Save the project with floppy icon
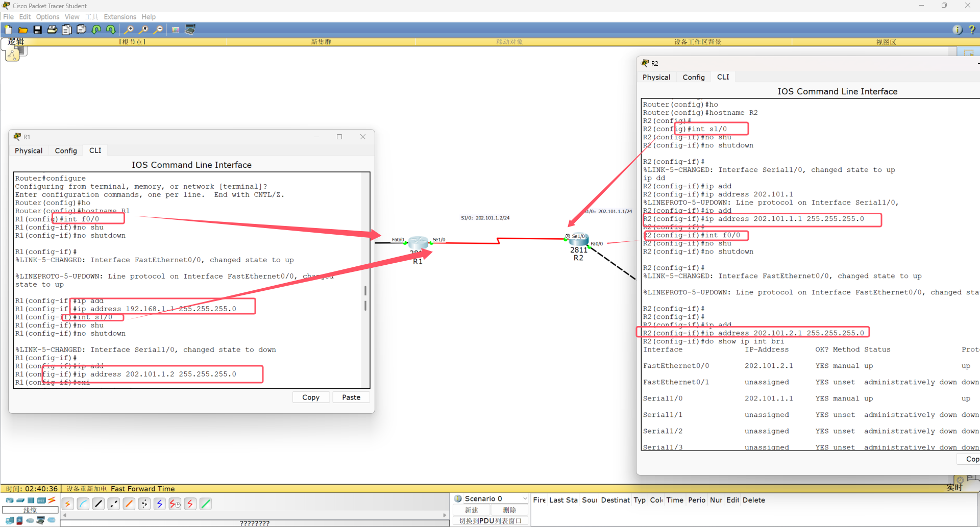This screenshot has height=527, width=980. pos(38,30)
